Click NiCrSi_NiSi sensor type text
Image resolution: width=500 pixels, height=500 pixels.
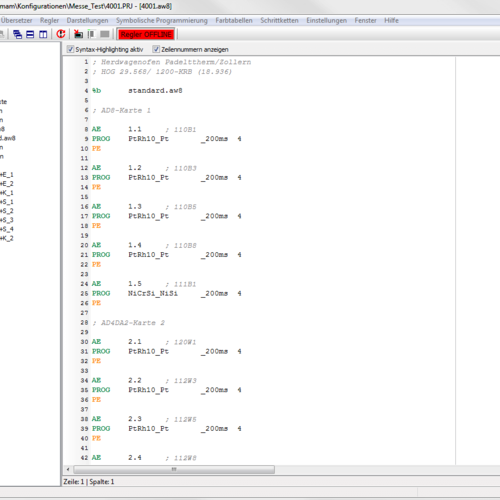153,293
